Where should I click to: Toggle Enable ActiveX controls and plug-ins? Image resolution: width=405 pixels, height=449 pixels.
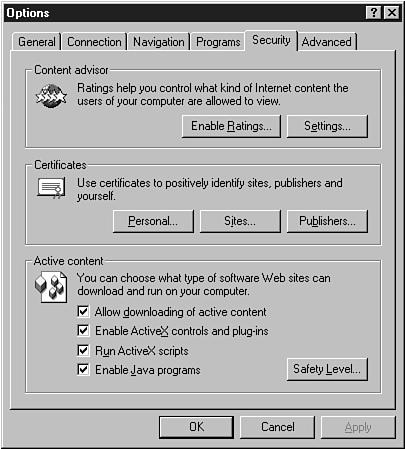tap(83, 331)
